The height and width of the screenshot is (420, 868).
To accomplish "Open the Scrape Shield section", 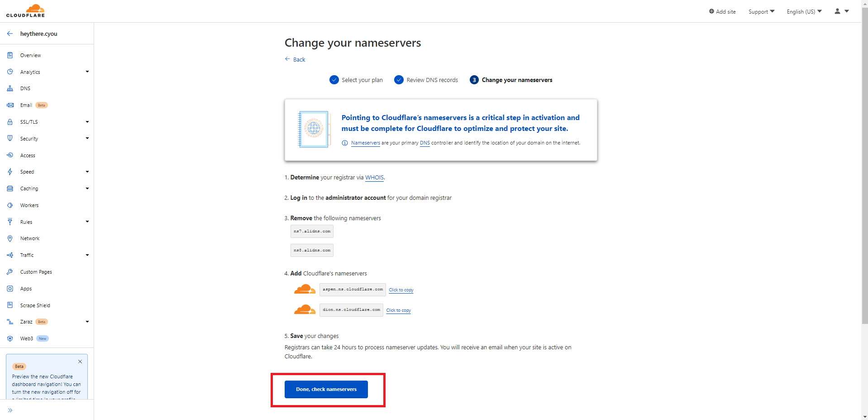I will coord(35,305).
